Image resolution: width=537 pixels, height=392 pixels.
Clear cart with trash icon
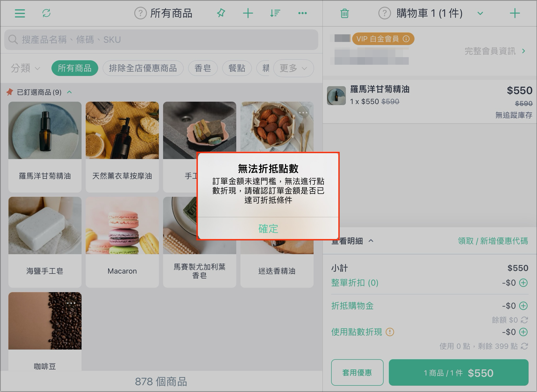point(345,13)
